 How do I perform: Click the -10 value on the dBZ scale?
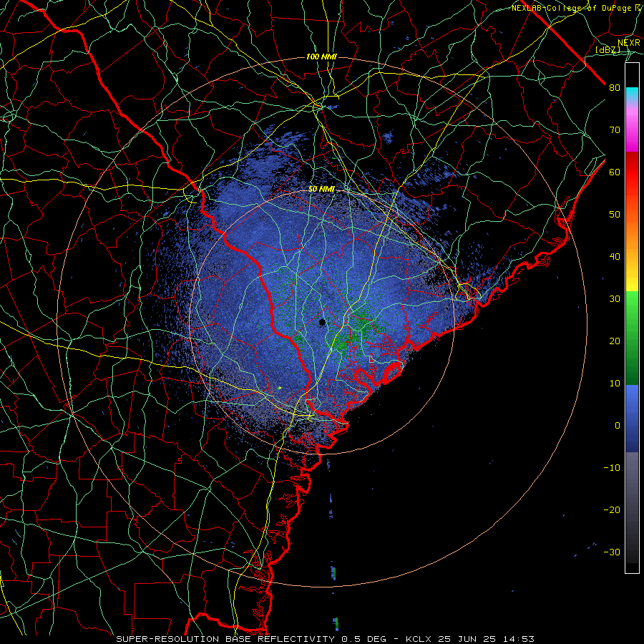[612, 467]
